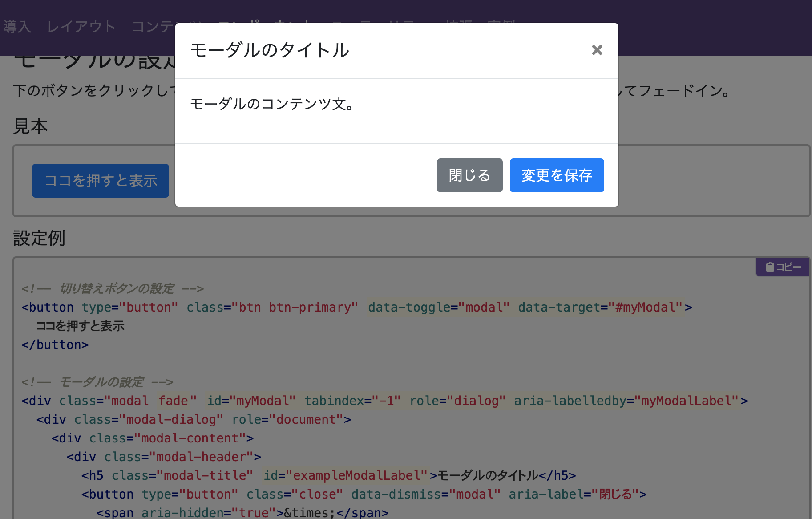Open the 導入 nav item
The image size is (812, 519).
(17, 27)
